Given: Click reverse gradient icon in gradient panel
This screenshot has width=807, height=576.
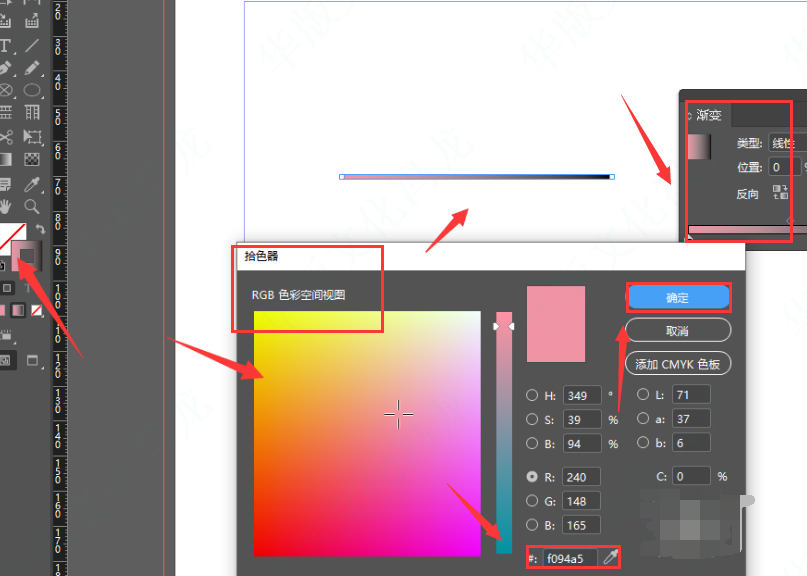Looking at the screenshot, I should point(780,193).
